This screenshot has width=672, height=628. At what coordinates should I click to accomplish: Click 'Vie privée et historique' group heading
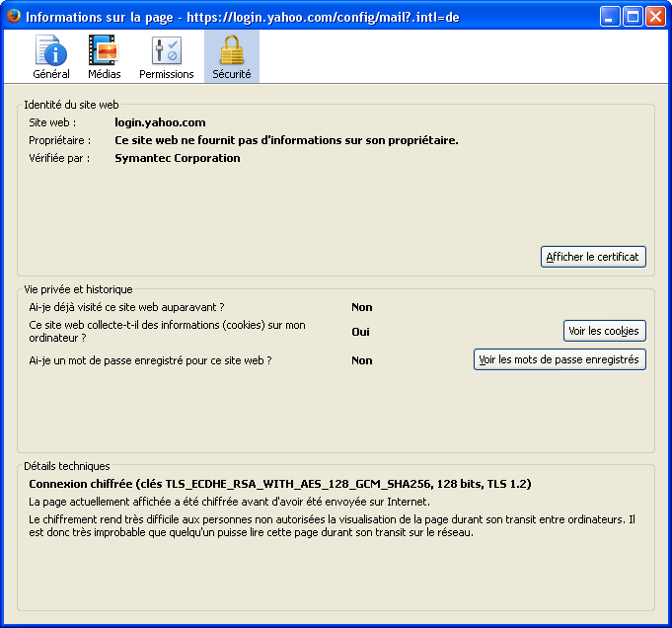[x=78, y=289]
